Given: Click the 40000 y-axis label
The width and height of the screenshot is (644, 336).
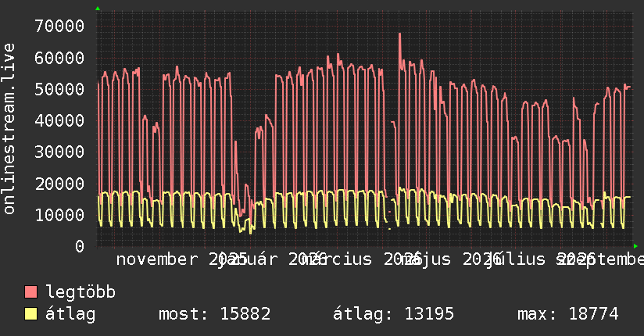Looking at the screenshot, I should (x=59, y=120).
